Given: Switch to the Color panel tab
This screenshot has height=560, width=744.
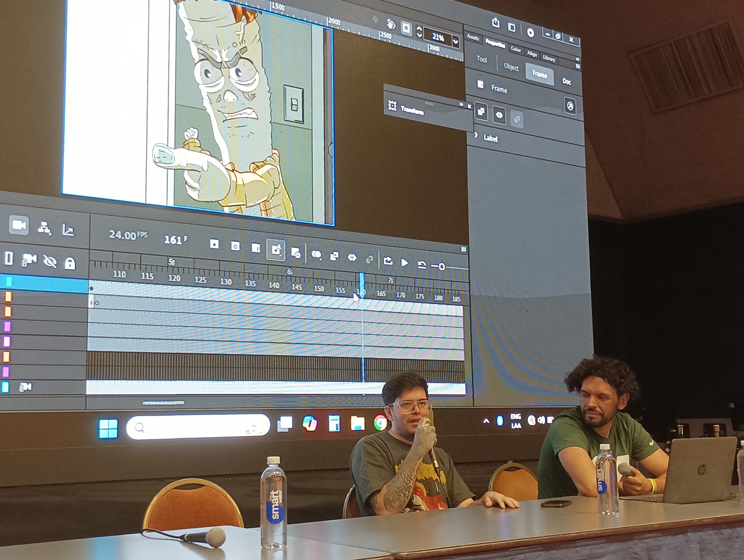Looking at the screenshot, I should [515, 49].
